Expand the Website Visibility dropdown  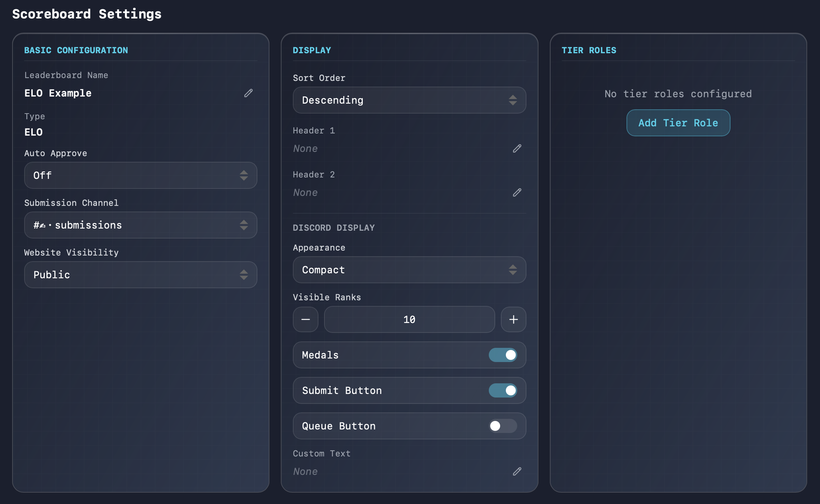click(x=140, y=274)
